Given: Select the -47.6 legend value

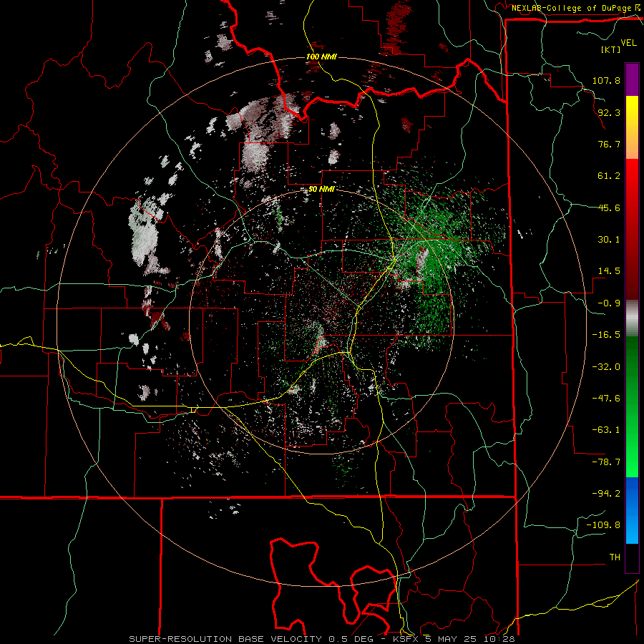Looking at the screenshot, I should pos(606,399).
